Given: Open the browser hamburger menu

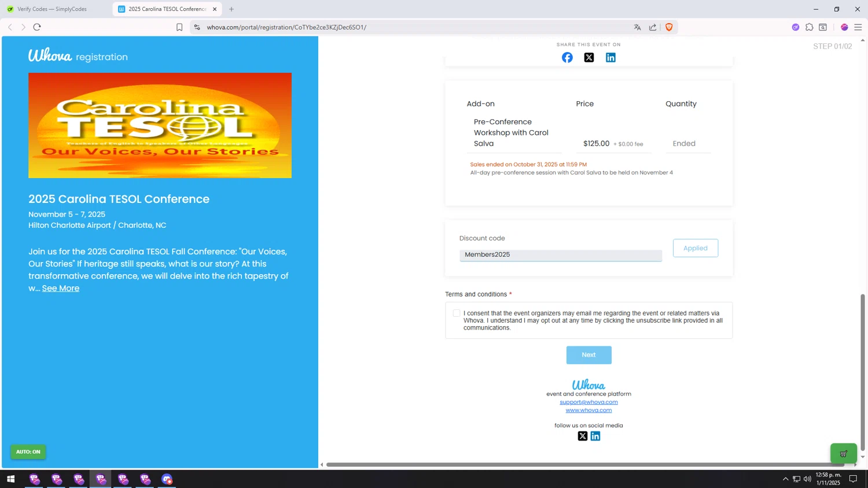Looking at the screenshot, I should point(858,27).
